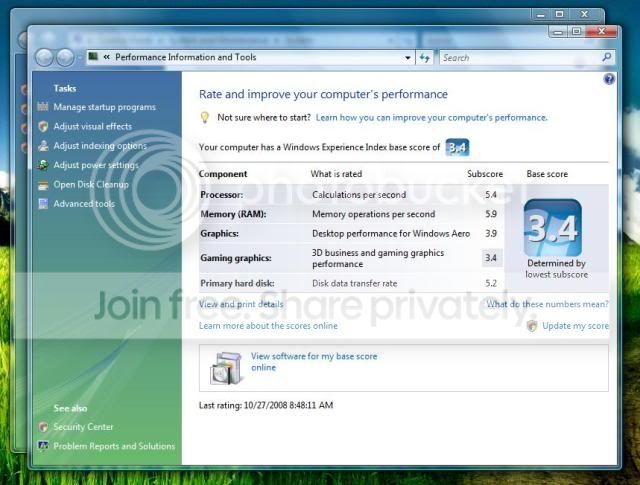Click the large 3.4 base score badge
This screenshot has width=640, height=485.
(x=553, y=227)
